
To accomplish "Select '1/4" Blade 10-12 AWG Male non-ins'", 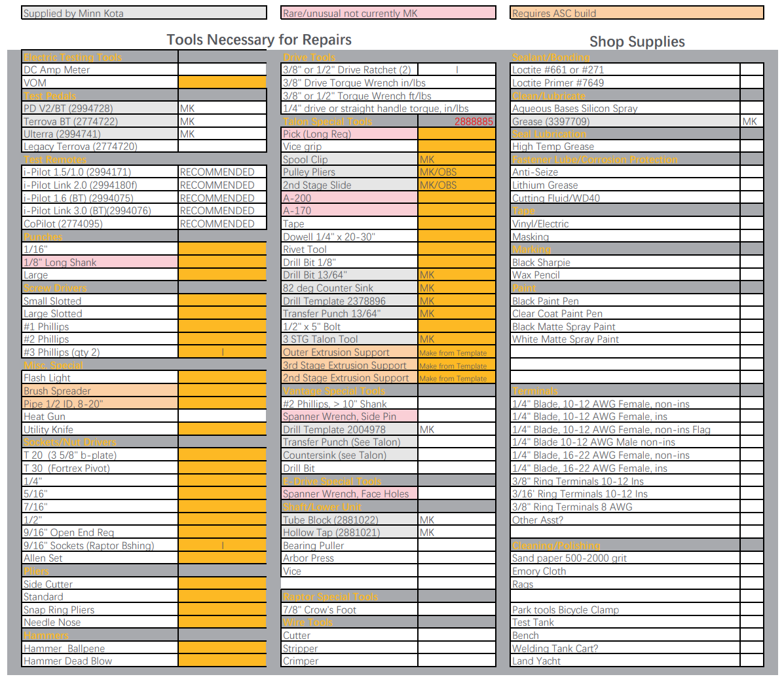I will tap(625, 442).
